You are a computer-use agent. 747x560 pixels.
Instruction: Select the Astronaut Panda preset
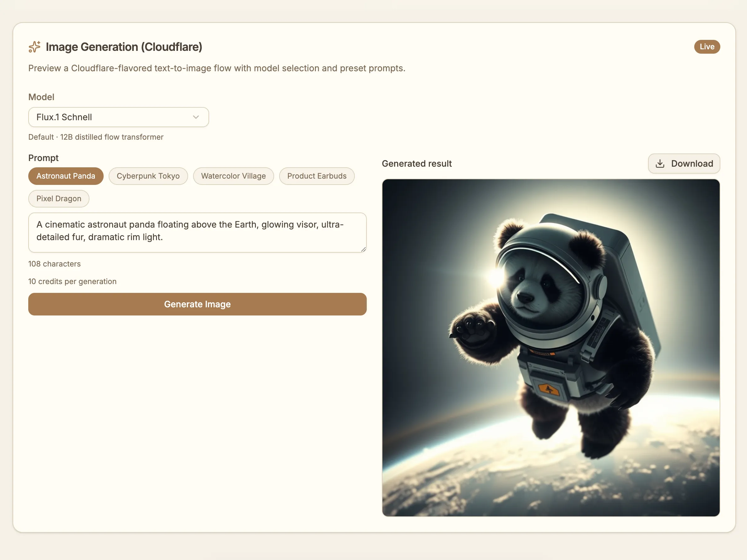[x=66, y=176]
